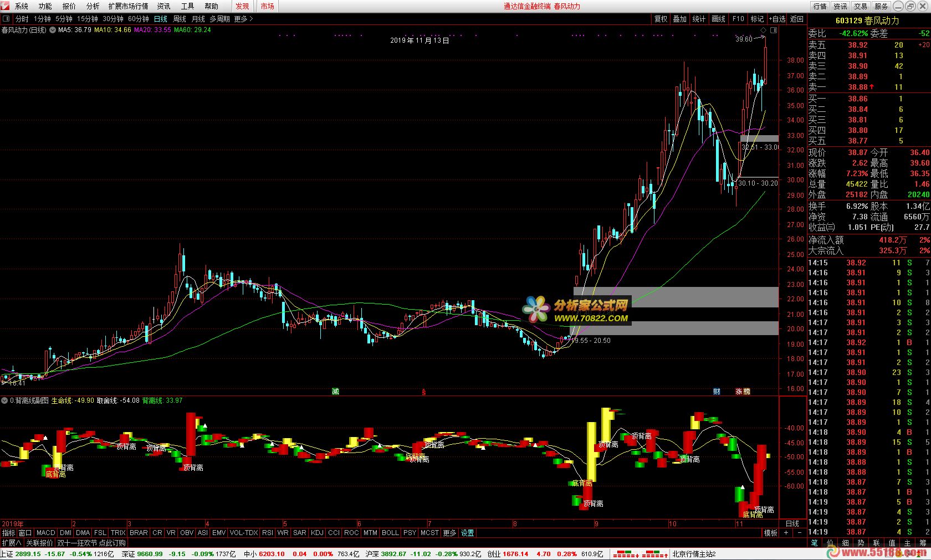Open the 价 price distribution tab
The height and width of the screenshot is (560, 931).
pos(830,543)
